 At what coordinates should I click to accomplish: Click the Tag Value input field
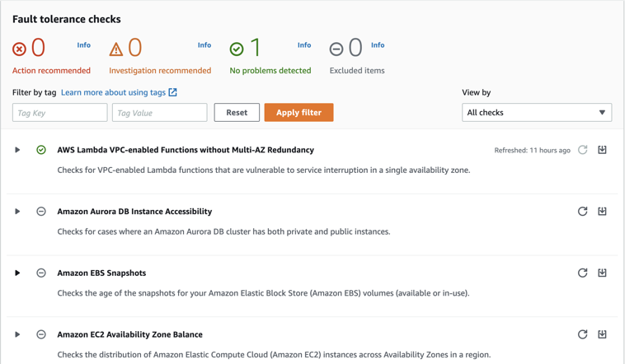pyautogui.click(x=159, y=113)
